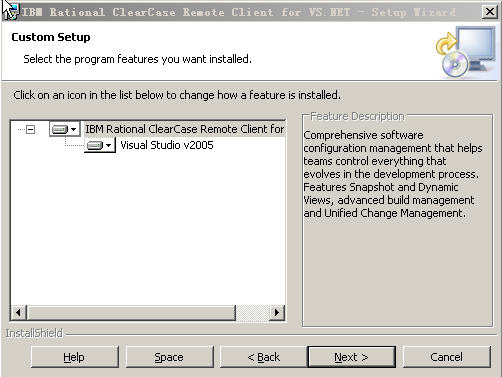This screenshot has width=502, height=377.
Task: Collapse the IBM Rational ClearCase tree node
Action: [31, 129]
